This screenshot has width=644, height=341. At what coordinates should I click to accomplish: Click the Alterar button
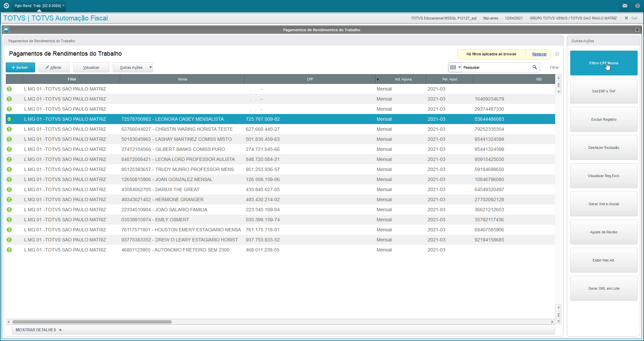(x=54, y=67)
